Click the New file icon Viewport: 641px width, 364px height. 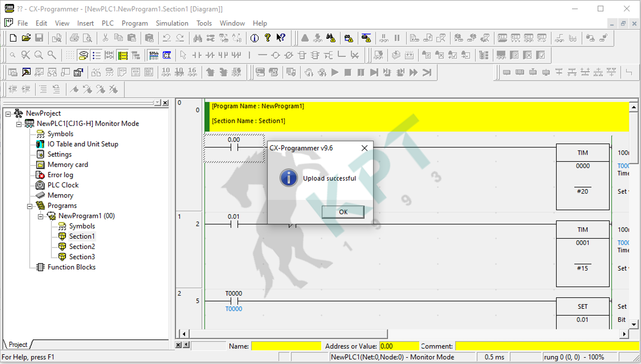pos(13,38)
